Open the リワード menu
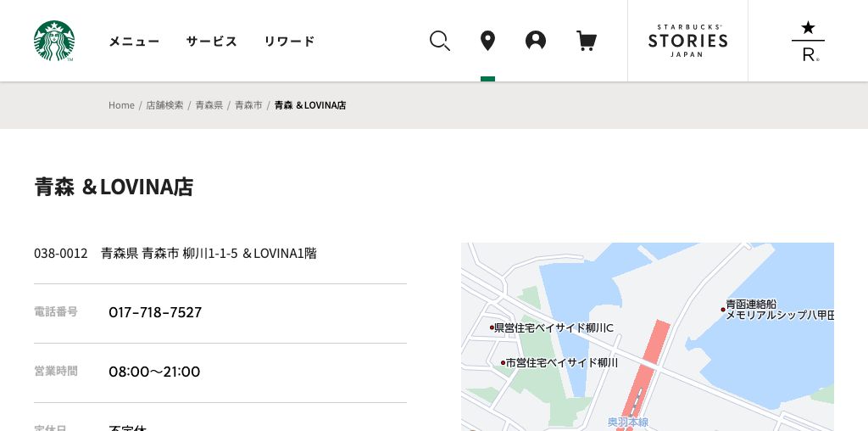This screenshot has width=868, height=431. pos(290,41)
